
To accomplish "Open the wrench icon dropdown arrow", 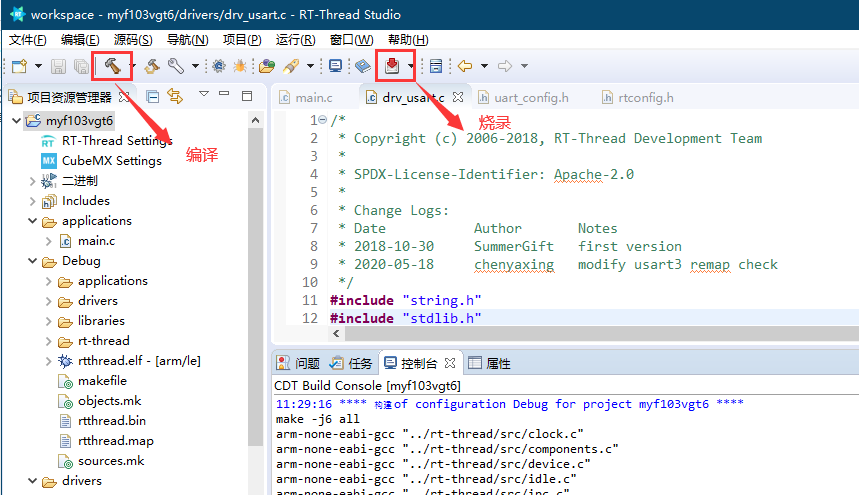I will 195,66.
